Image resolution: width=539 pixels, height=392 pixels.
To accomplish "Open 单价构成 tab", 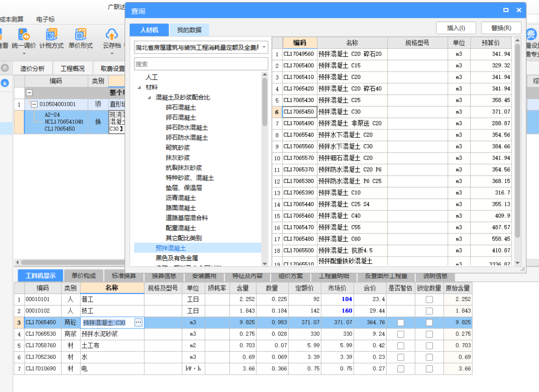I will point(84,275).
